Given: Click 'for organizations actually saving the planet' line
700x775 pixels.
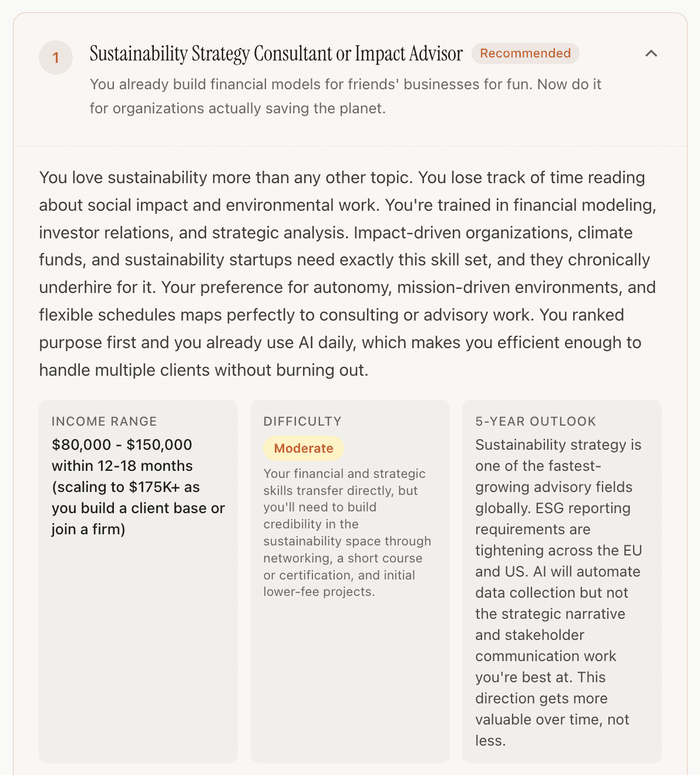Looking at the screenshot, I should click(237, 109).
